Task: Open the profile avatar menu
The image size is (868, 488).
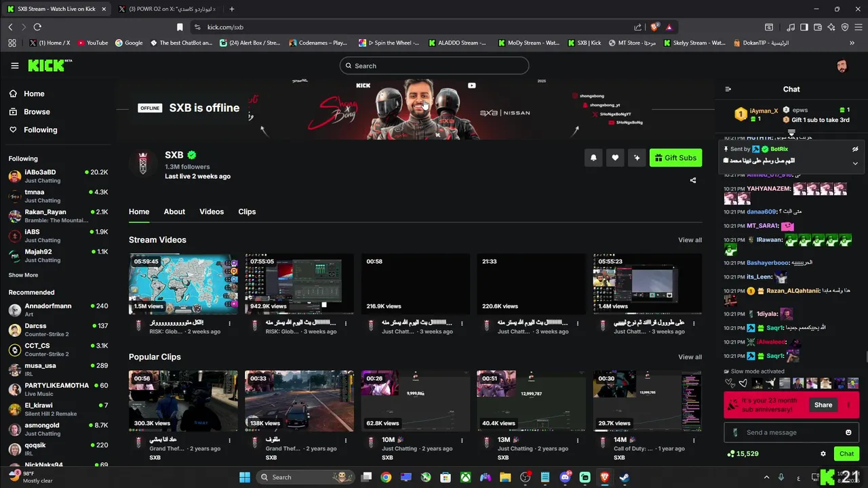Action: click(x=842, y=66)
